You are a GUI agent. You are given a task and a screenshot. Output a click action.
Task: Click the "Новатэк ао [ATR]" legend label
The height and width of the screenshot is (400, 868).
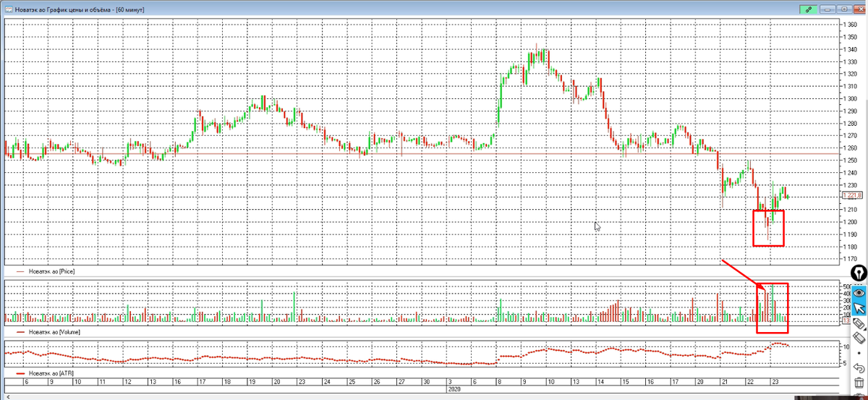(x=50, y=373)
